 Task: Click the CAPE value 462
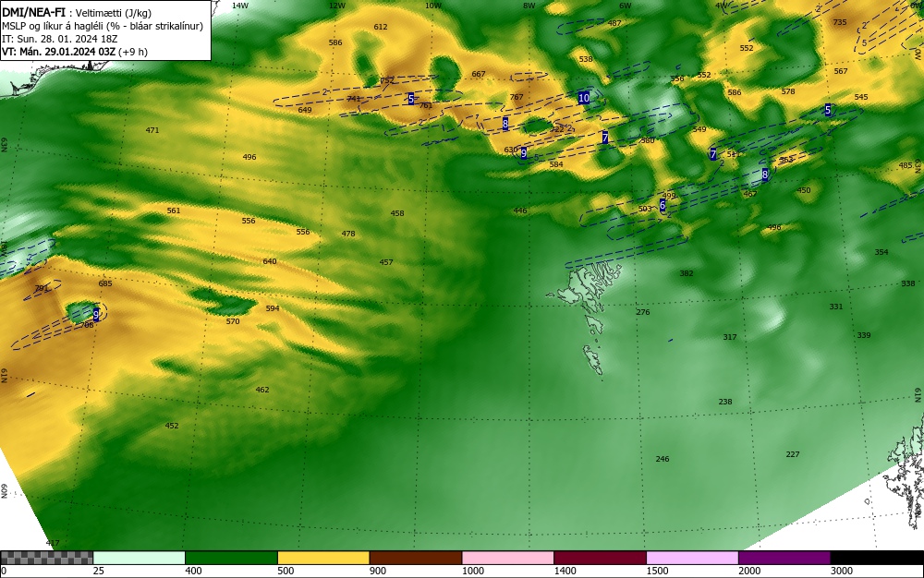click(x=262, y=390)
